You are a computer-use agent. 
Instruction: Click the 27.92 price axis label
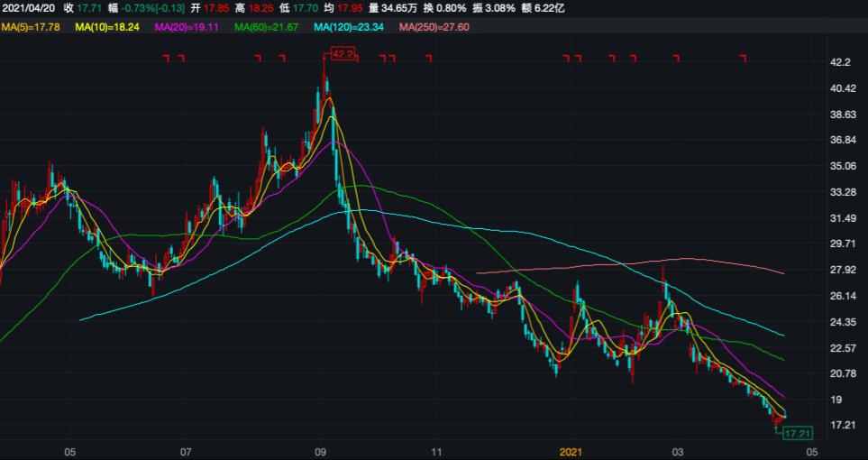click(840, 270)
